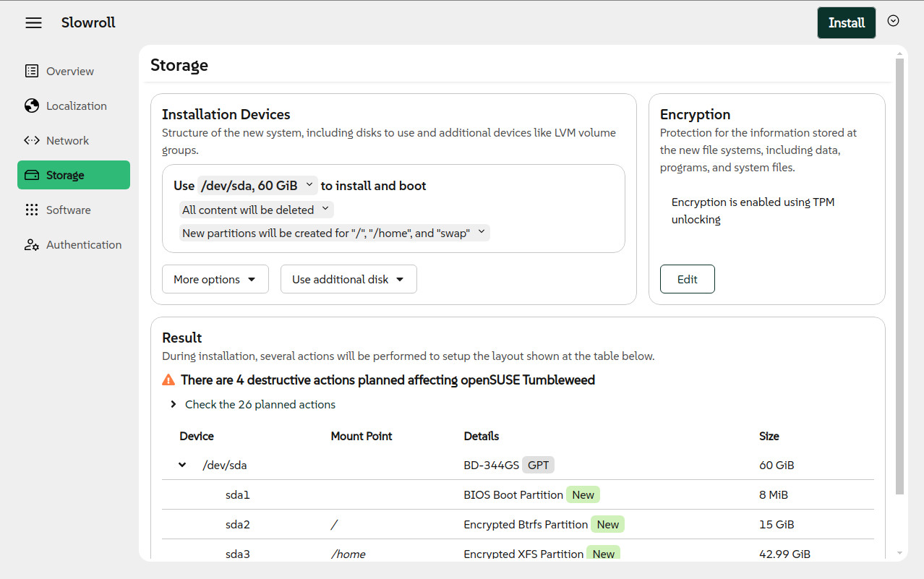Click the scrollbar down arrow
The image size is (924, 579).
pos(899,553)
